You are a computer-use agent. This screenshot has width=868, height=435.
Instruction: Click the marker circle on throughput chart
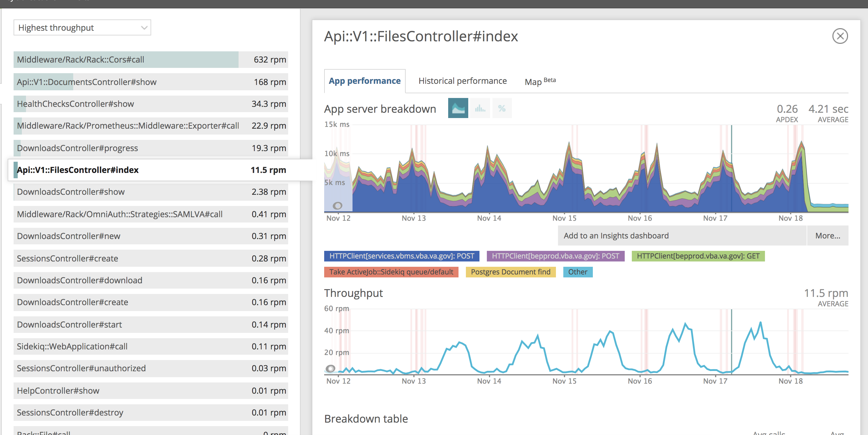[x=331, y=368]
